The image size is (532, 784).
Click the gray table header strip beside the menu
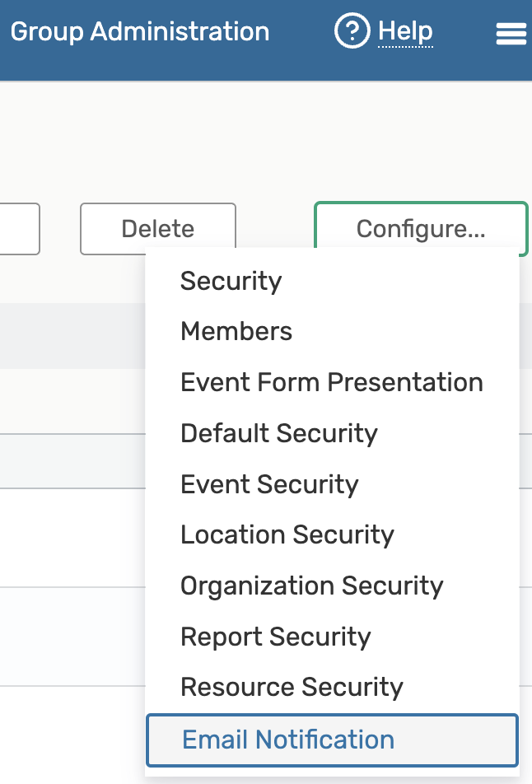72,335
